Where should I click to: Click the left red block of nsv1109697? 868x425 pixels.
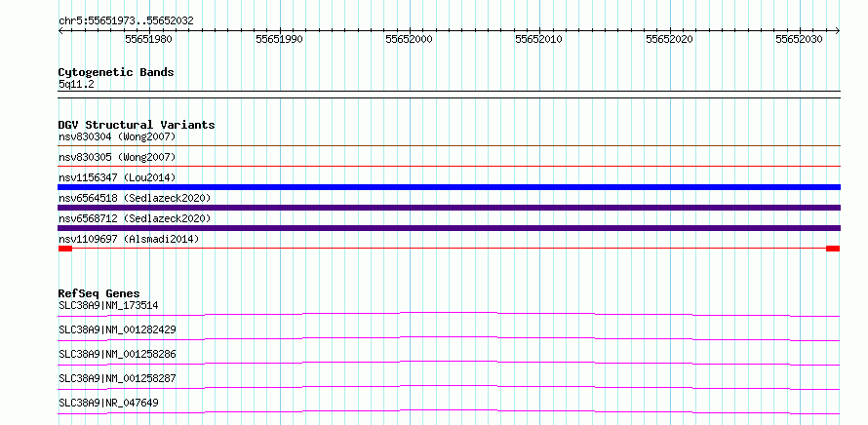(65, 249)
